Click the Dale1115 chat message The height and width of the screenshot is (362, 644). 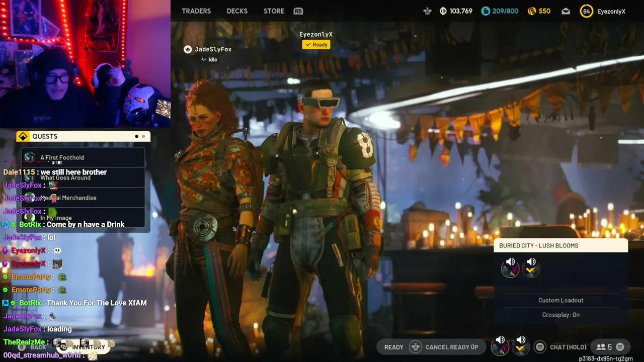tap(55, 172)
